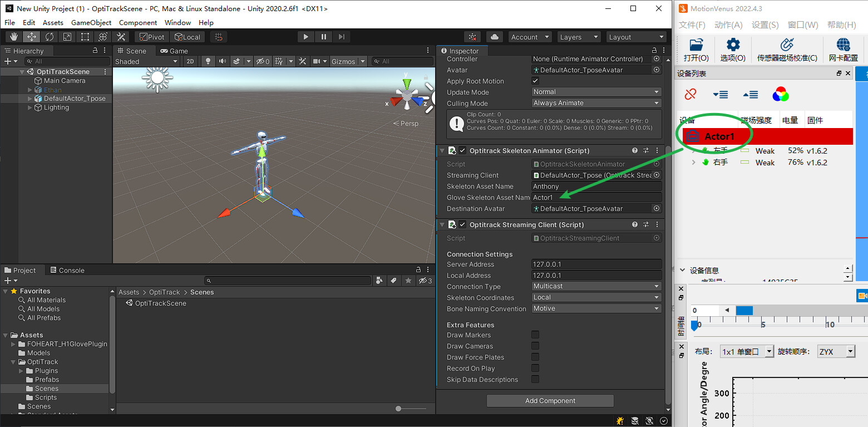Click Open button in MotionVenus toolbar
This screenshot has height=427, width=868.
pyautogui.click(x=696, y=50)
